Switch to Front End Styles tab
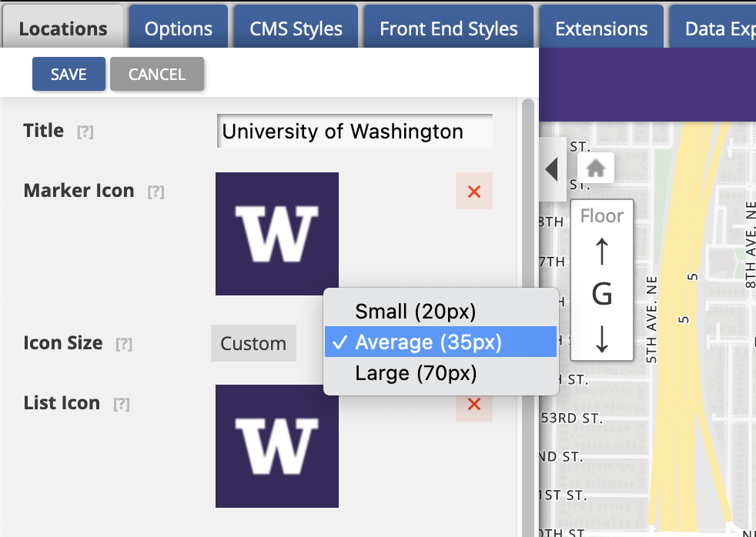 point(449,28)
